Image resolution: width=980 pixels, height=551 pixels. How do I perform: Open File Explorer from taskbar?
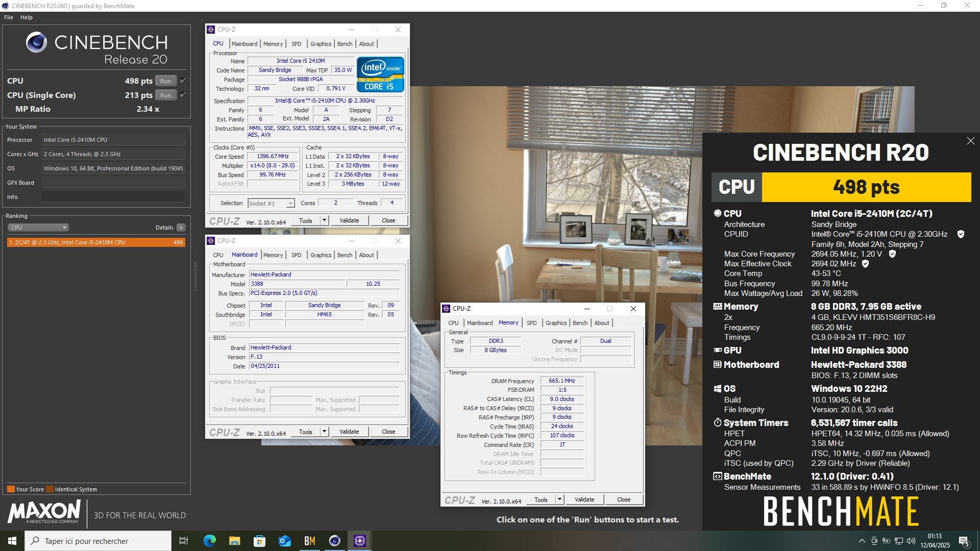(x=234, y=541)
